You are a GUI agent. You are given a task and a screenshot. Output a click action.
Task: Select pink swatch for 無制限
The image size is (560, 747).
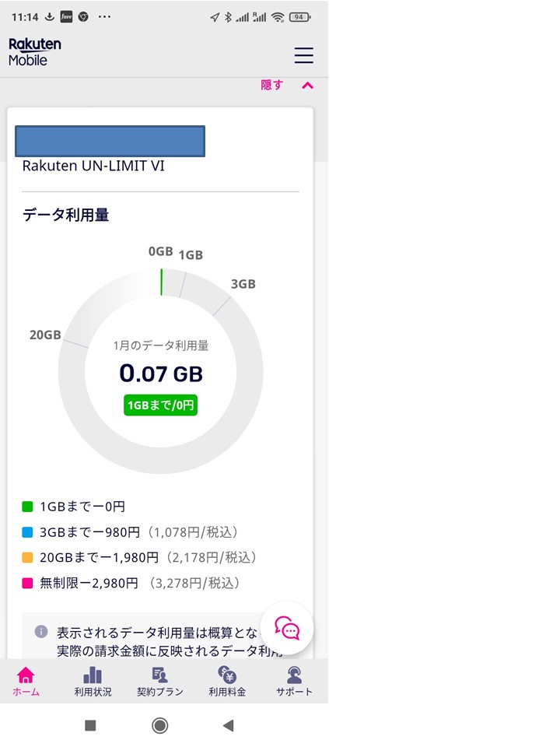click(x=28, y=583)
